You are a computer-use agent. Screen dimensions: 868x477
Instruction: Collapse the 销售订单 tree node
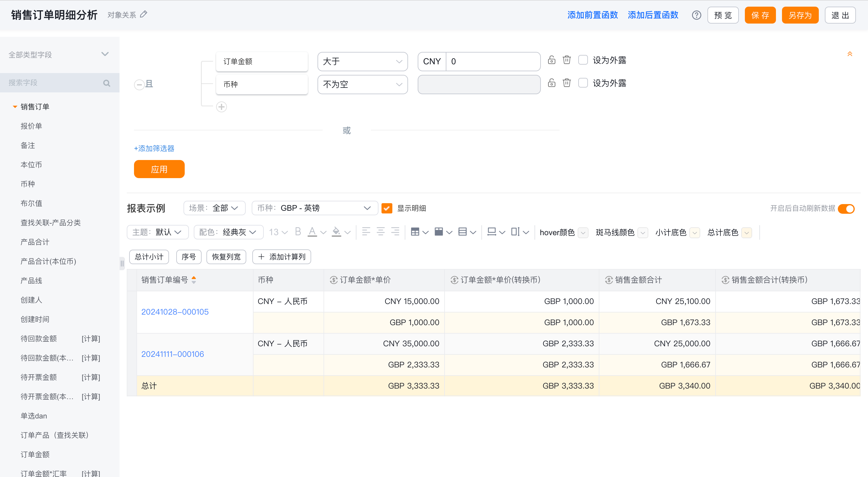coord(15,107)
